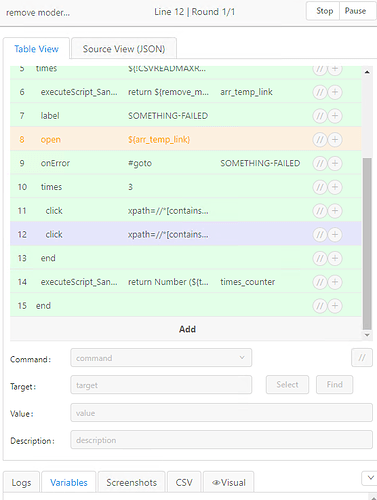Open the Variables tab
This screenshot has height=500, width=377.
(x=69, y=482)
